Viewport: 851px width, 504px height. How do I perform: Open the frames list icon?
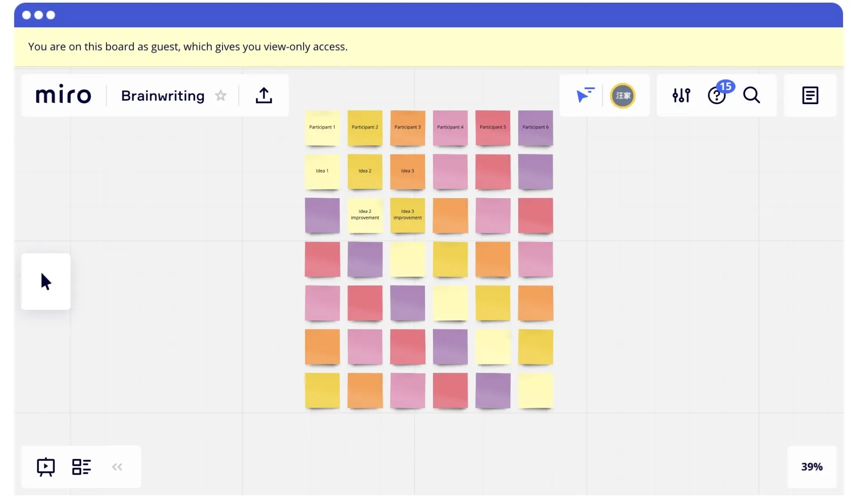click(82, 467)
